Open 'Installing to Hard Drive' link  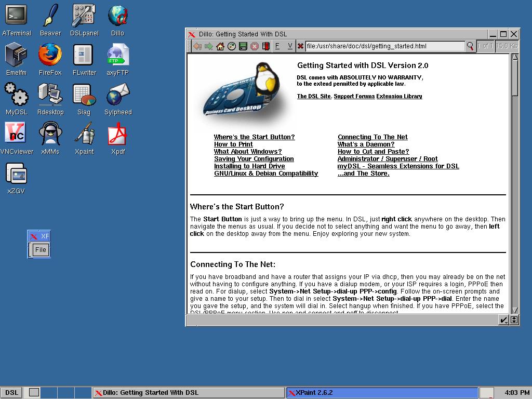[x=249, y=166]
